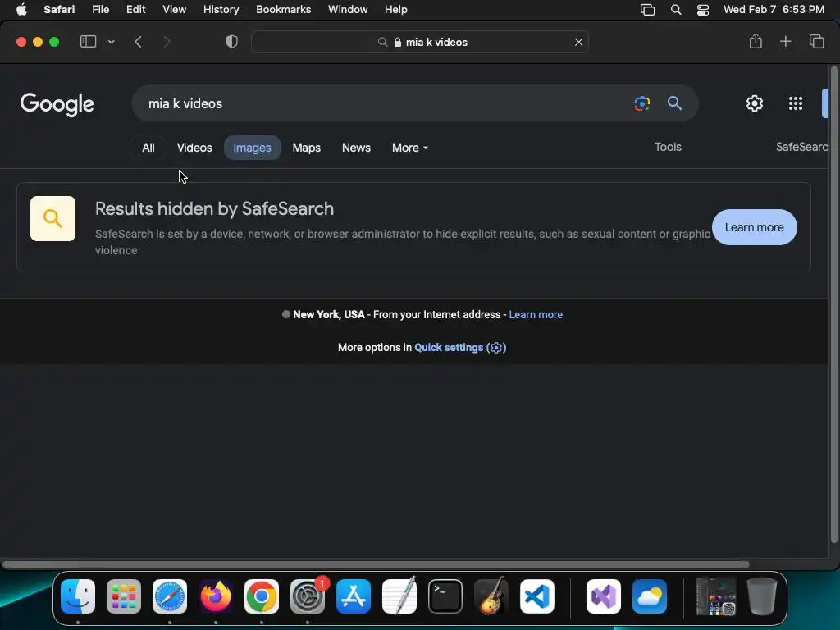Open the Safari menu
The width and height of the screenshot is (840, 630).
pyautogui.click(x=59, y=9)
